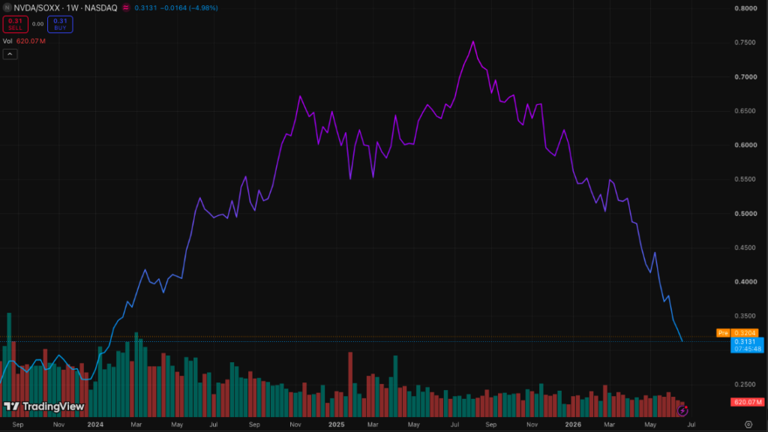Click the 0.7500 level on price scale
Image resolution: width=768 pixels, height=432 pixels.
click(x=745, y=43)
